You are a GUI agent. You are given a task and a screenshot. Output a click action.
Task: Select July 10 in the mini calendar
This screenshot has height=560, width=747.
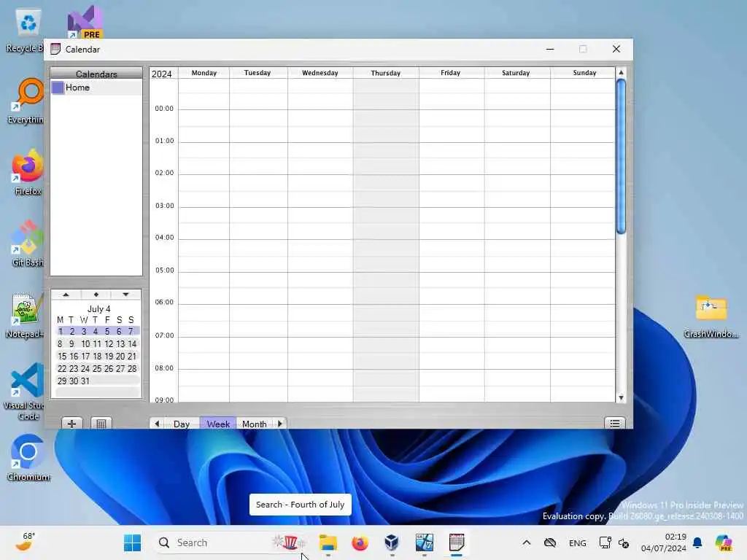tap(85, 343)
